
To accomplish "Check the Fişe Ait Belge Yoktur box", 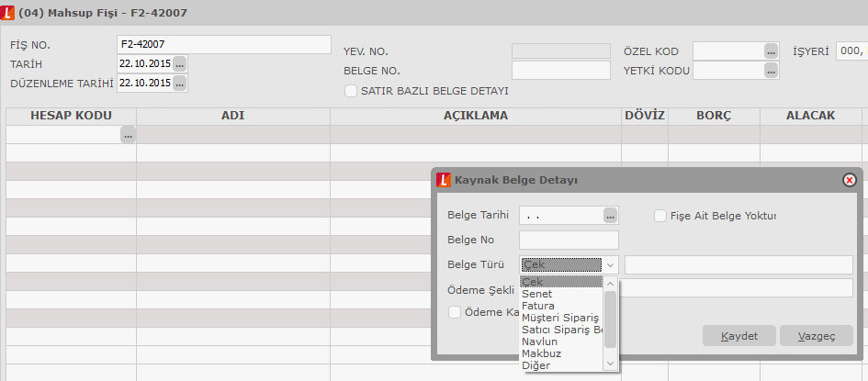I will 660,216.
